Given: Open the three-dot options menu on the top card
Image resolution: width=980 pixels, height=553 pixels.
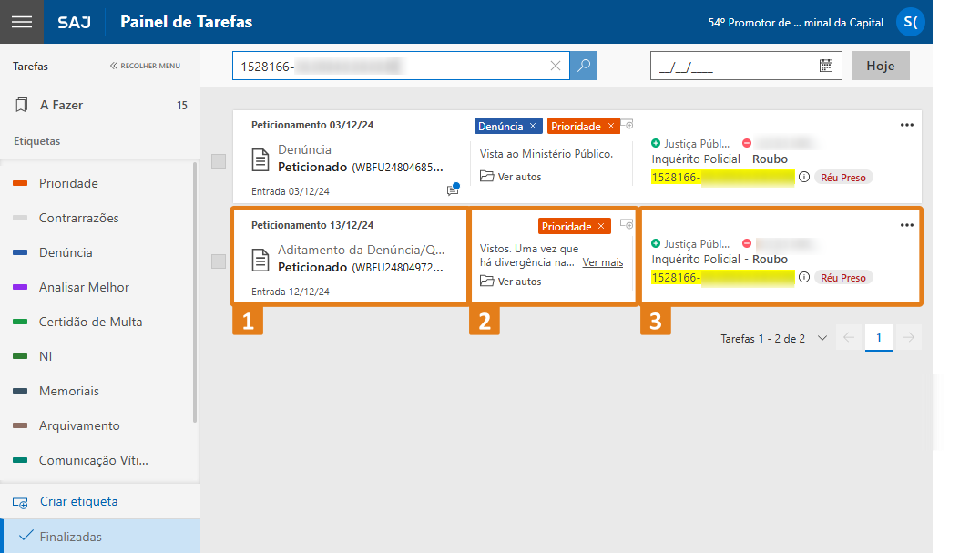Looking at the screenshot, I should (x=906, y=125).
